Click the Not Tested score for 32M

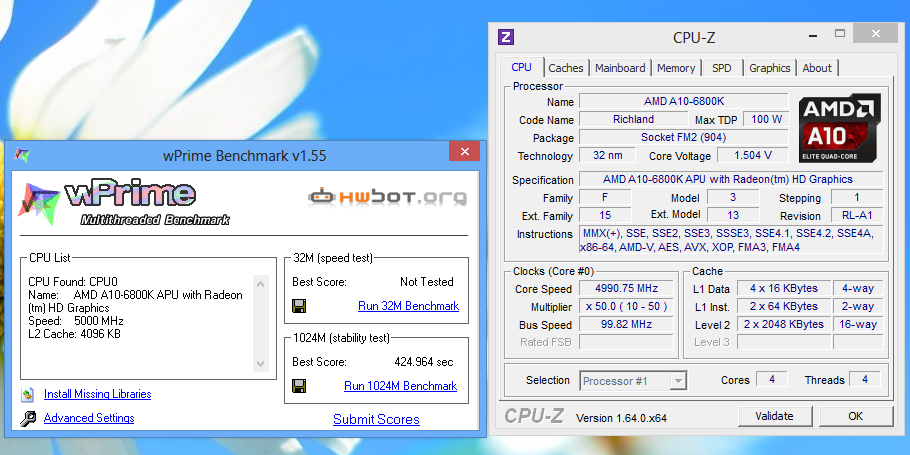tap(427, 282)
